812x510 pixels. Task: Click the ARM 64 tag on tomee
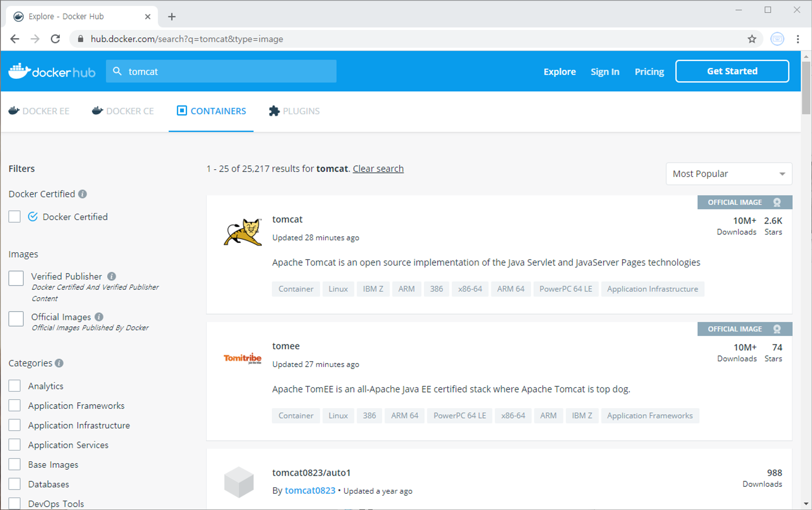tap(404, 415)
